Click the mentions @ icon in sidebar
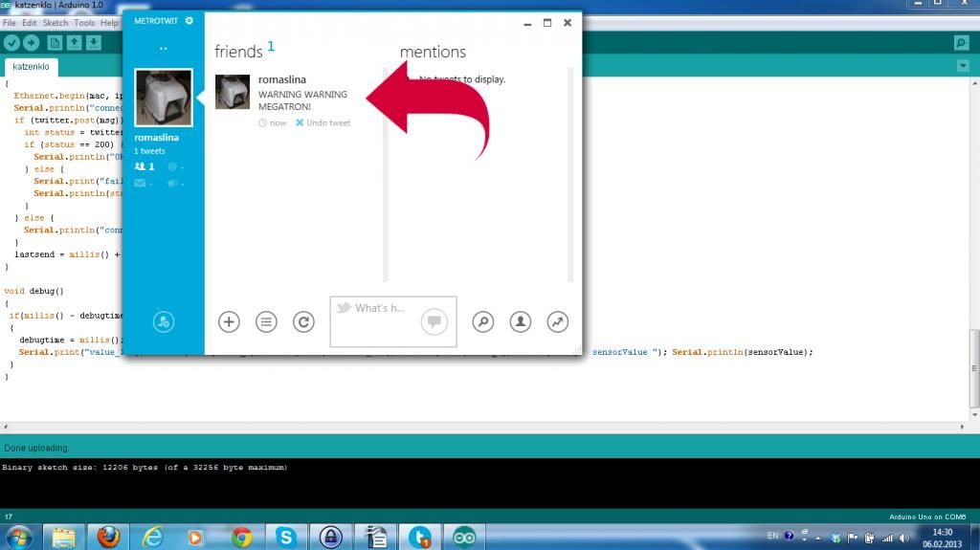 (x=175, y=166)
